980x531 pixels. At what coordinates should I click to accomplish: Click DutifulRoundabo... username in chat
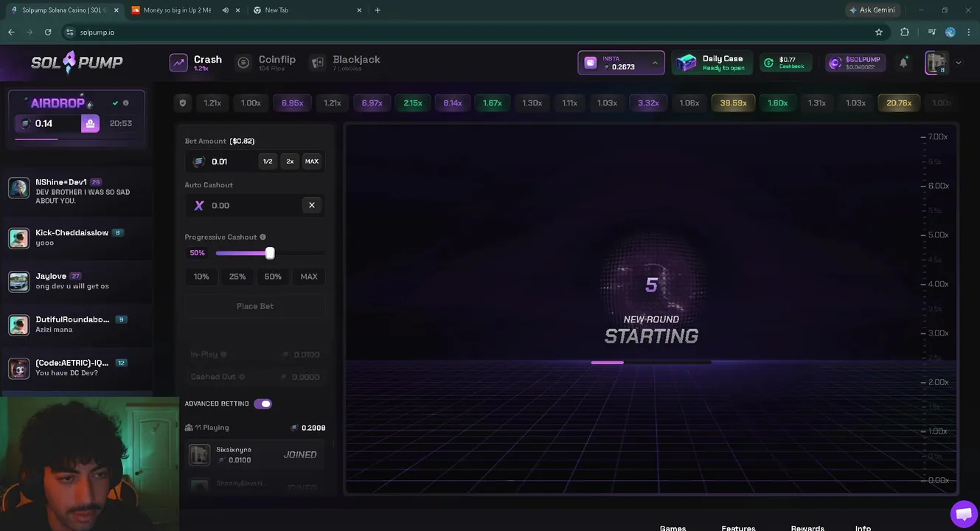tap(72, 320)
